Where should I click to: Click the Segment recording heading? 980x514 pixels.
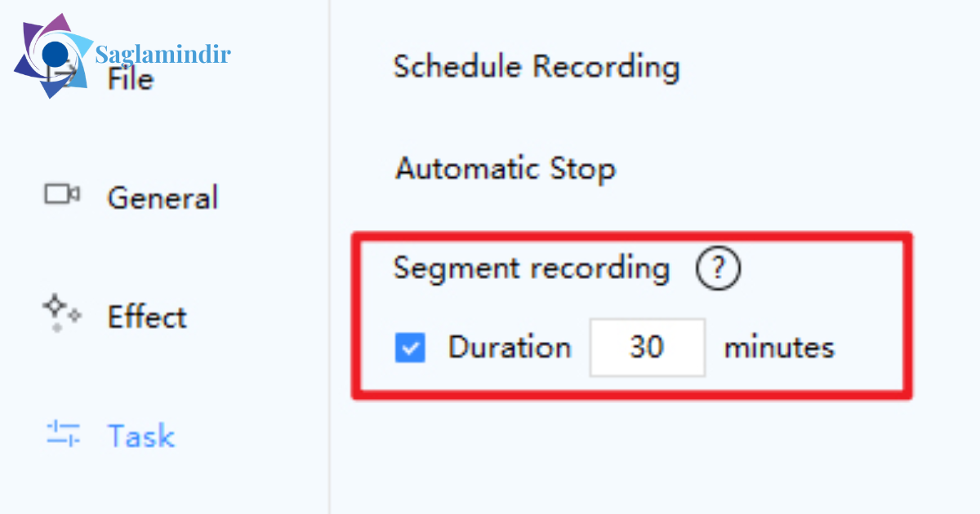tap(532, 268)
